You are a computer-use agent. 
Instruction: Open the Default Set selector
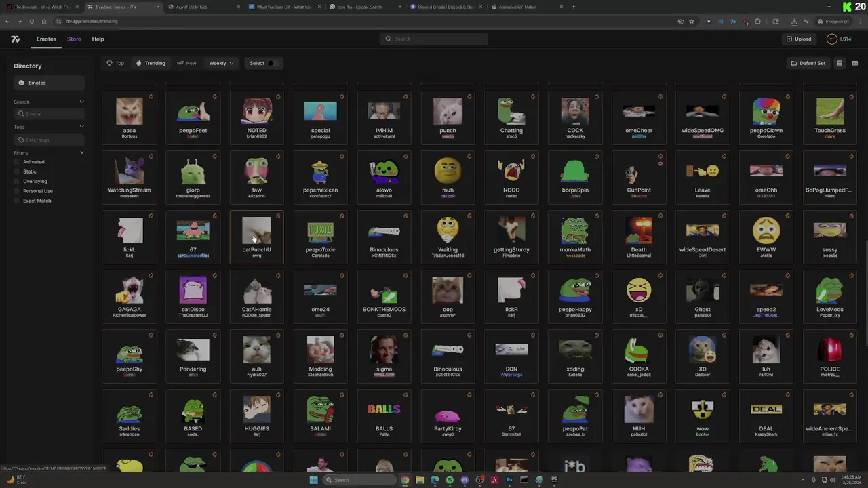pyautogui.click(x=808, y=63)
